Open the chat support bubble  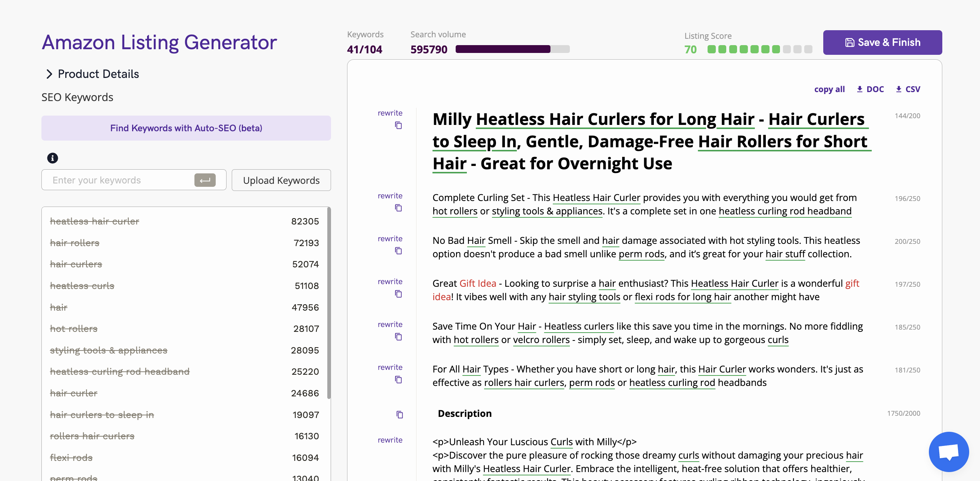click(948, 452)
